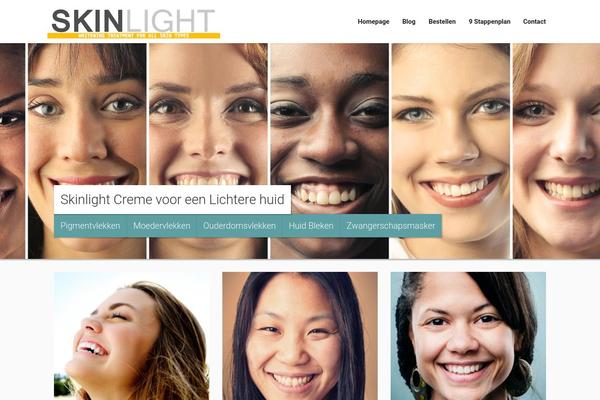The image size is (600, 400).
Task: Select the 9 Stappenplan menu item
Action: click(x=489, y=21)
